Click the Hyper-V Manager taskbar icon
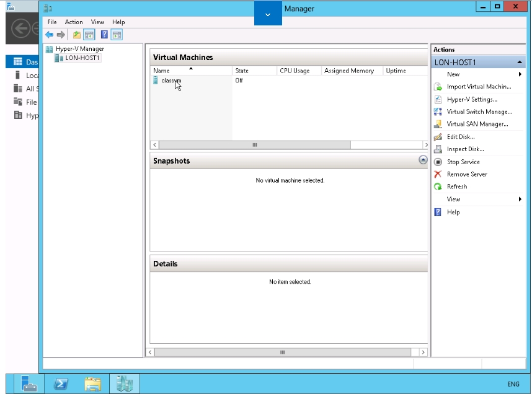This screenshot has width=532, height=394. tap(125, 383)
